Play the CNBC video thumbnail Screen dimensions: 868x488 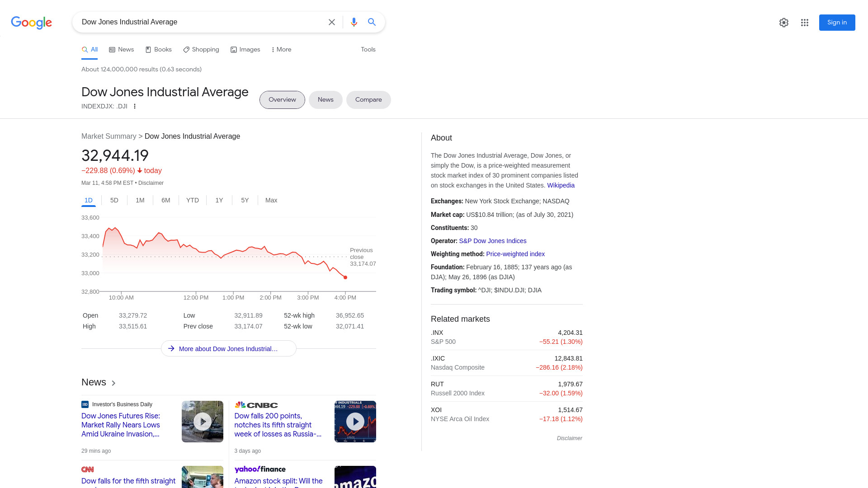355,422
